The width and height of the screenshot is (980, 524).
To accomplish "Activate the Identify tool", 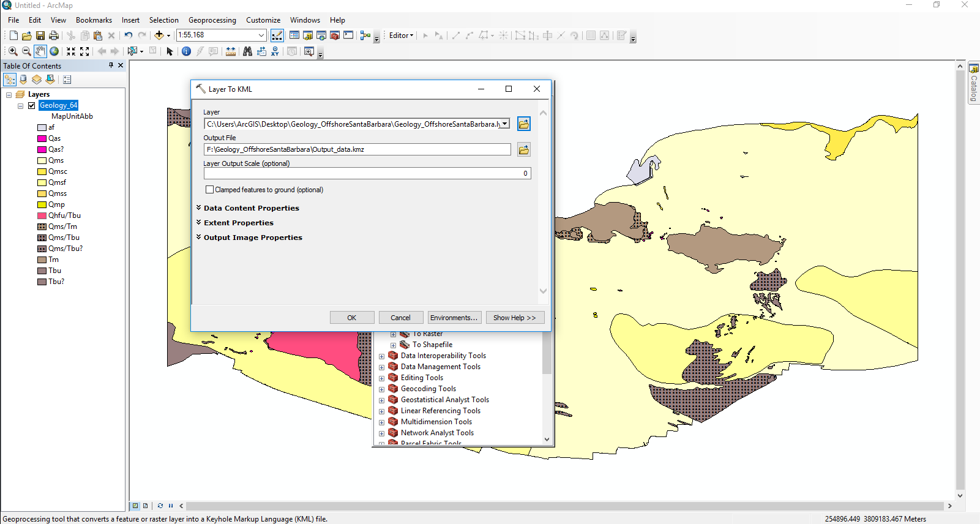I will click(x=186, y=51).
